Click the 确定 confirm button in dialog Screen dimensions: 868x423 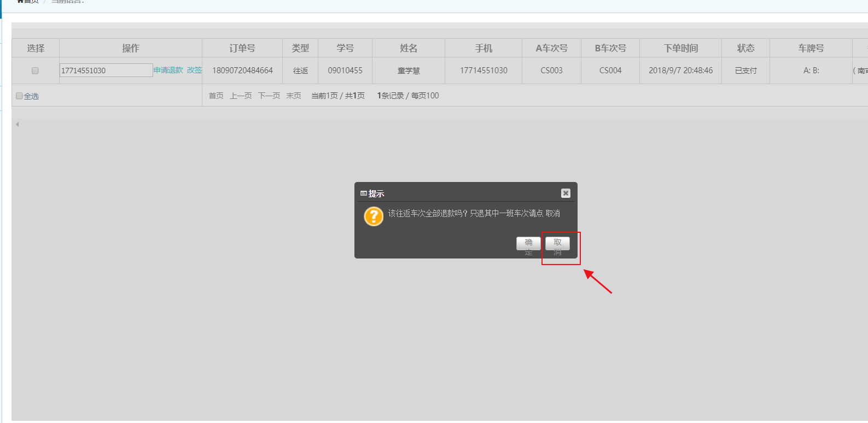click(x=528, y=243)
